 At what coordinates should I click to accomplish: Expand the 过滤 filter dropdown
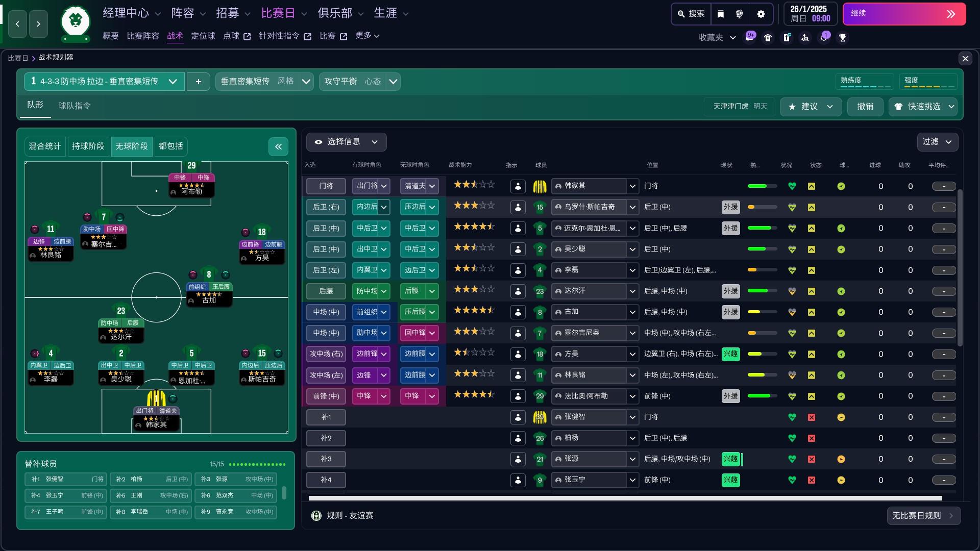937,142
